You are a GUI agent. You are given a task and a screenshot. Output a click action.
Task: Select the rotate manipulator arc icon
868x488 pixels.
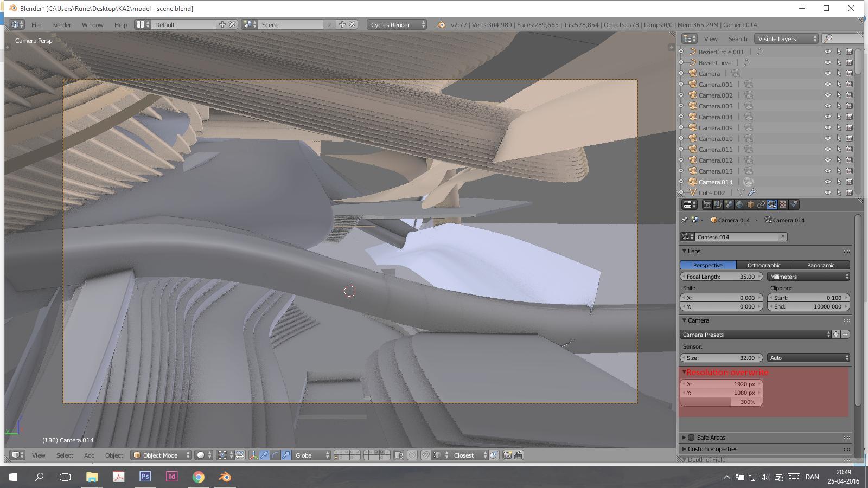[x=275, y=455]
